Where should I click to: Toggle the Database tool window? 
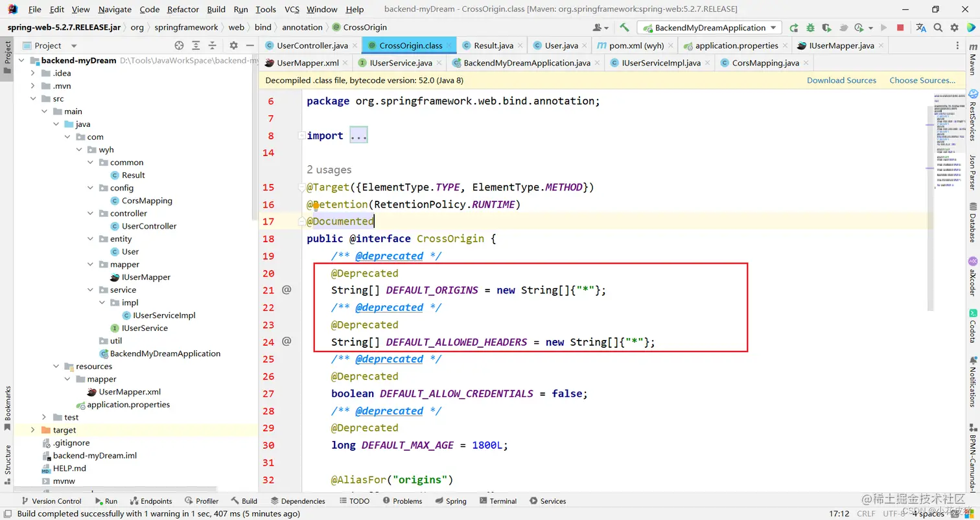click(x=973, y=222)
